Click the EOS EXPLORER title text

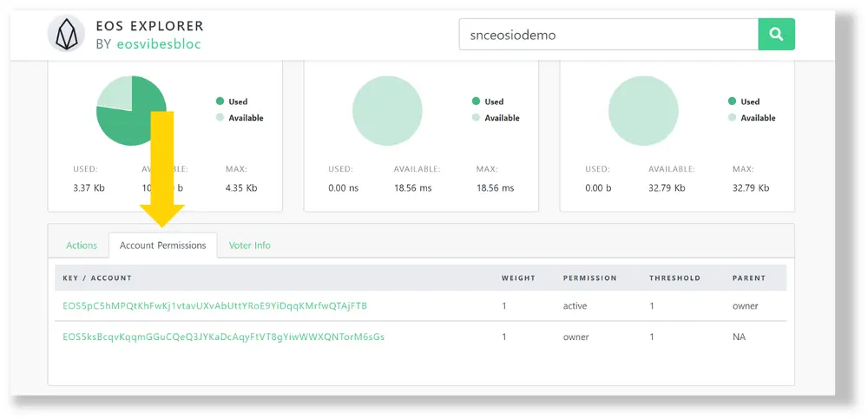149,26
